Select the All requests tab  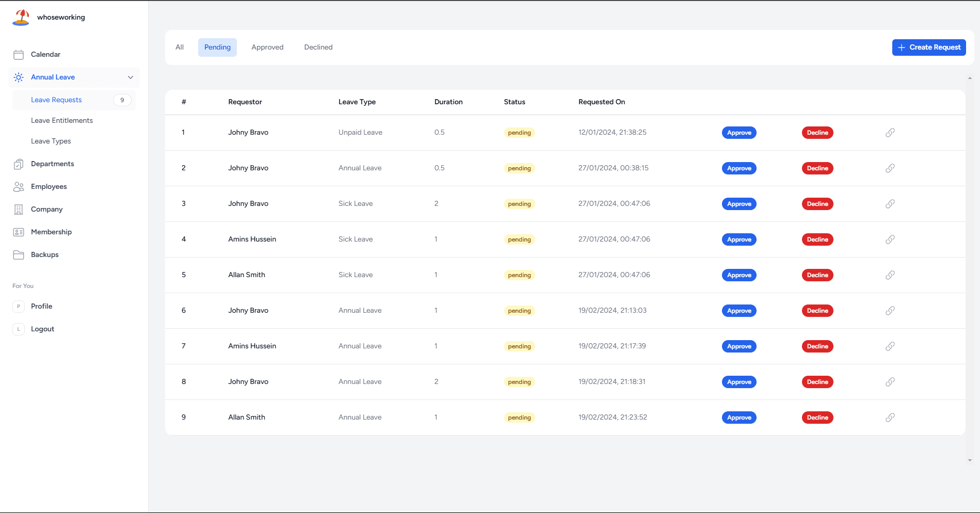pyautogui.click(x=180, y=47)
